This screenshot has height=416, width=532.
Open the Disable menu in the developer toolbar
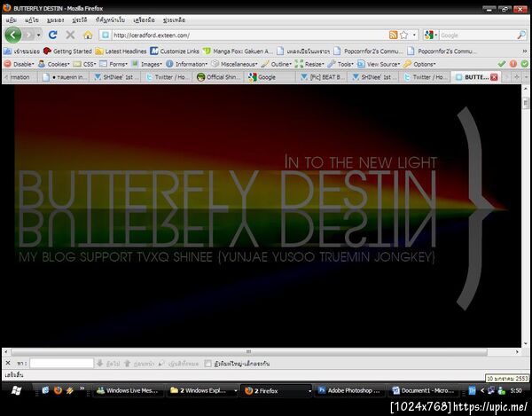pyautogui.click(x=19, y=64)
